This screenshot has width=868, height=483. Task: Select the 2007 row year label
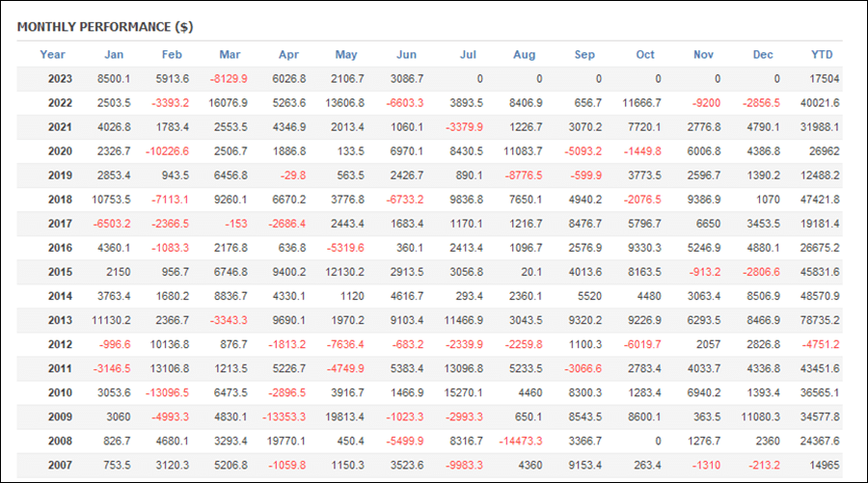[60, 465]
